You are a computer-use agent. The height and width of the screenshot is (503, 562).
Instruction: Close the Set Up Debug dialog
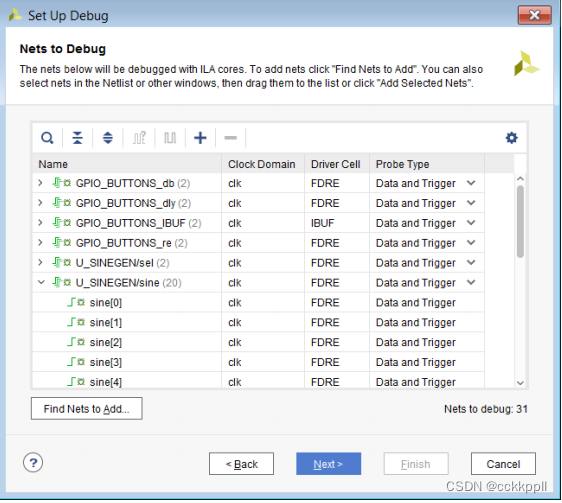(x=534, y=15)
